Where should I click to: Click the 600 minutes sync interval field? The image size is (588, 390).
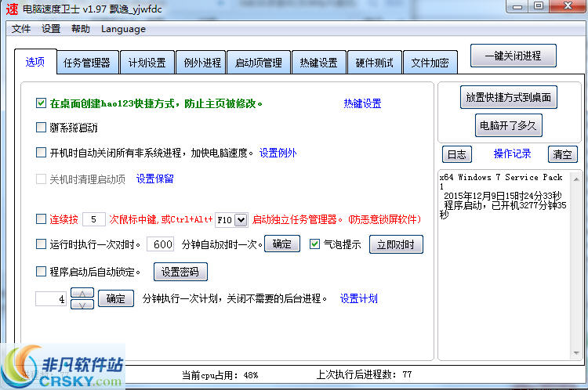click(161, 244)
